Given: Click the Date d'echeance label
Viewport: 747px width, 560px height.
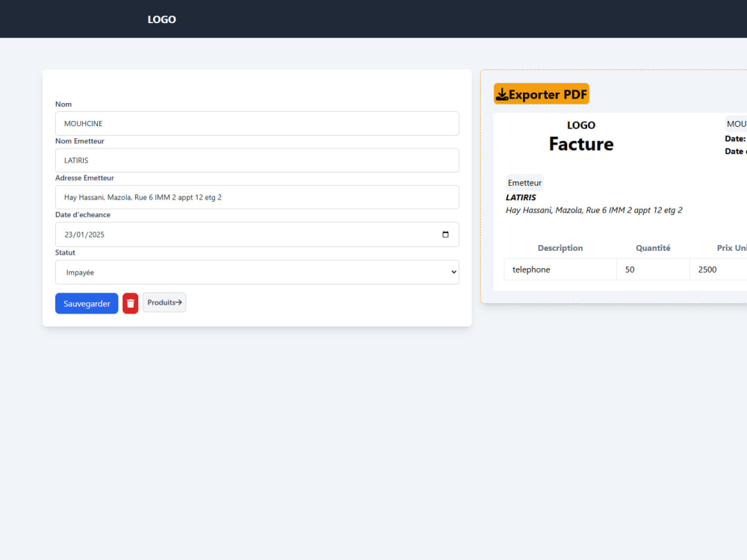Looking at the screenshot, I should coord(83,215).
